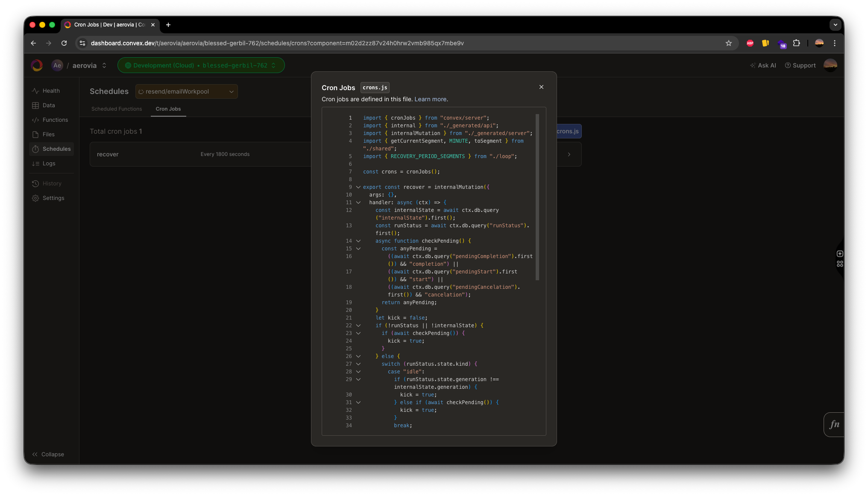Collapse the code fold at line 9
This screenshot has height=496, width=868.
(358, 187)
